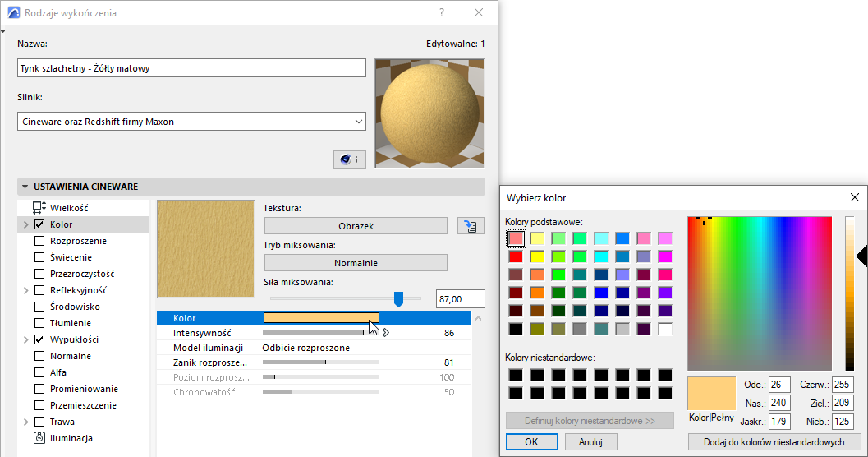Expand the Refleksyjność tree arrow
The height and width of the screenshot is (457, 868).
25,290
